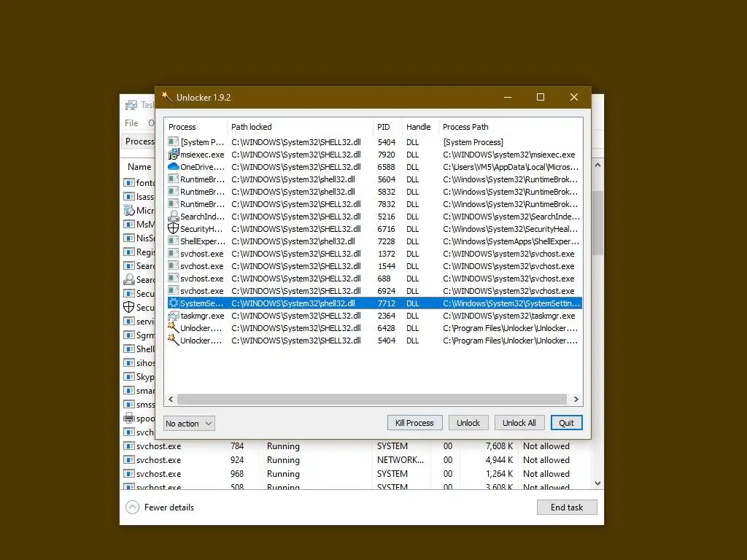
Task: Select the PID 7228 cell
Action: [387, 241]
